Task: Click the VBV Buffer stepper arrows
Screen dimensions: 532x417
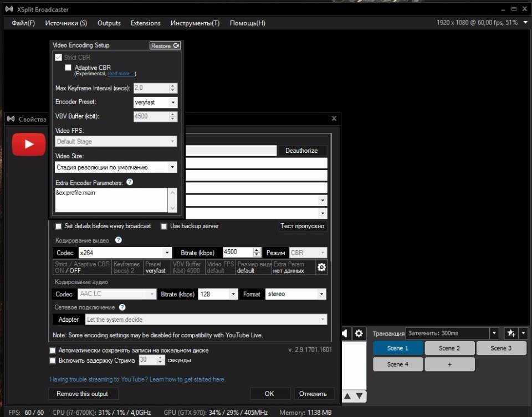Action: [x=173, y=116]
